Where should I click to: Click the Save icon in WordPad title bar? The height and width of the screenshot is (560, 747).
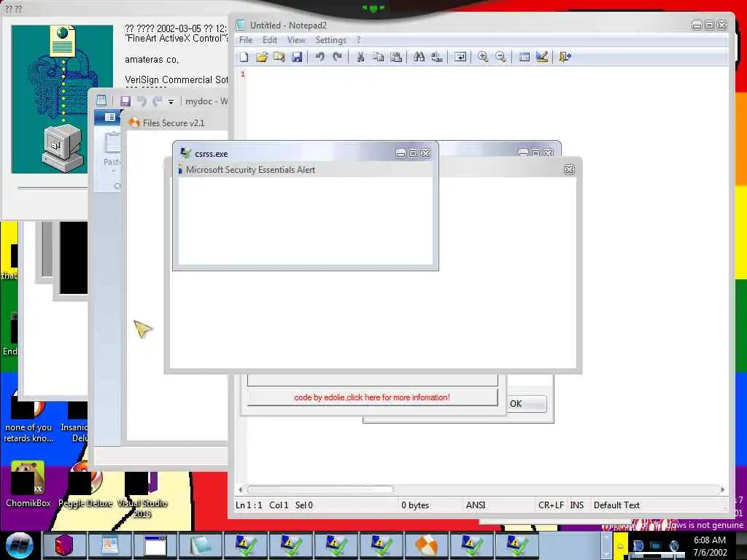125,101
